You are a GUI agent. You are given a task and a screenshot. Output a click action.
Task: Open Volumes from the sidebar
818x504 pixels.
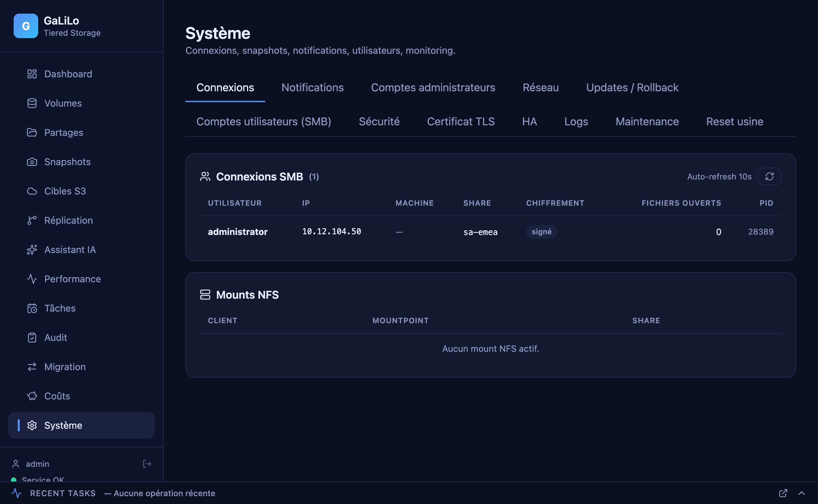point(81,103)
